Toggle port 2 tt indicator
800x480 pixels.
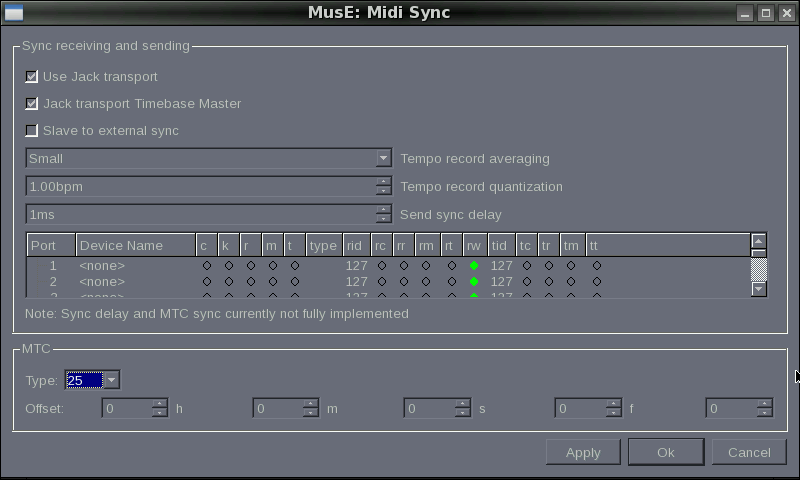(597, 281)
